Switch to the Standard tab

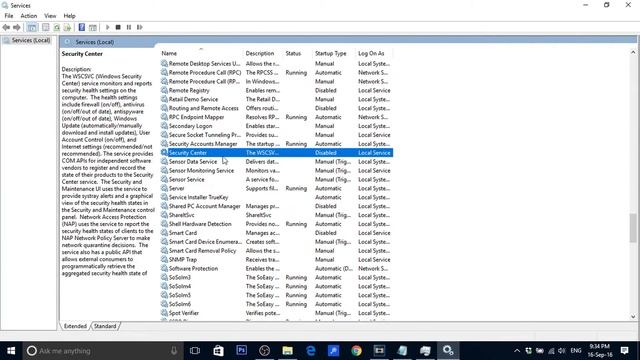(105, 326)
